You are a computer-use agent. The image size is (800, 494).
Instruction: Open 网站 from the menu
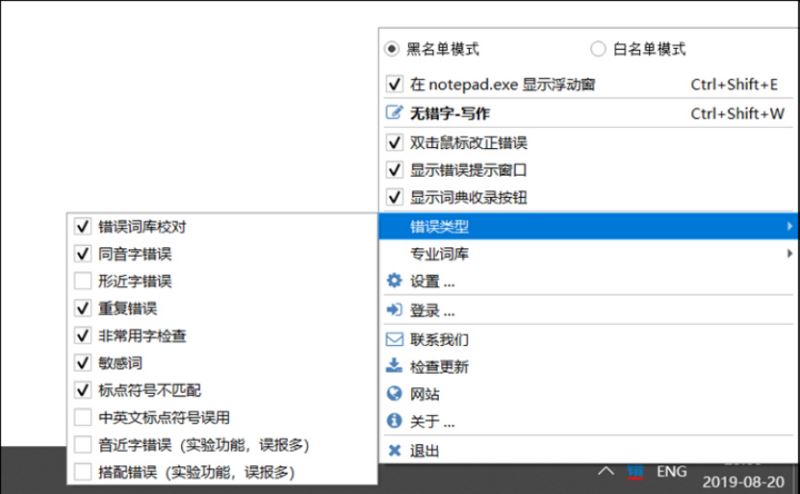pos(587,393)
